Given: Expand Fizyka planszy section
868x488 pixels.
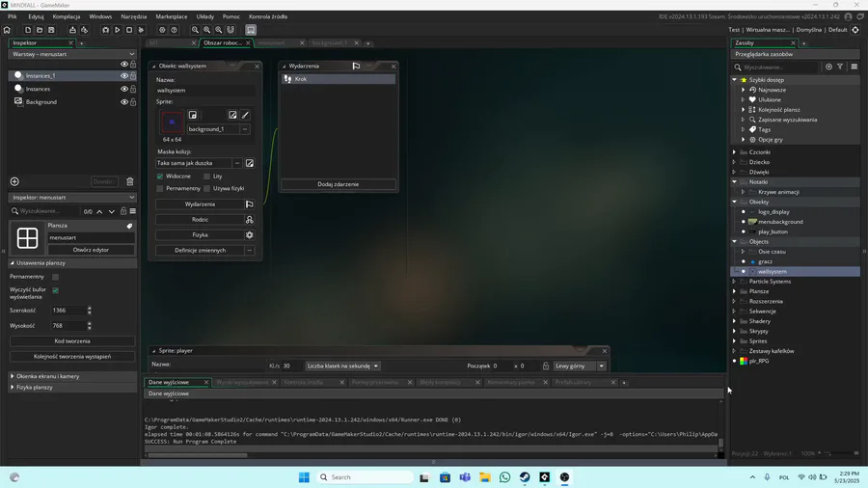Looking at the screenshot, I should click(x=72, y=388).
